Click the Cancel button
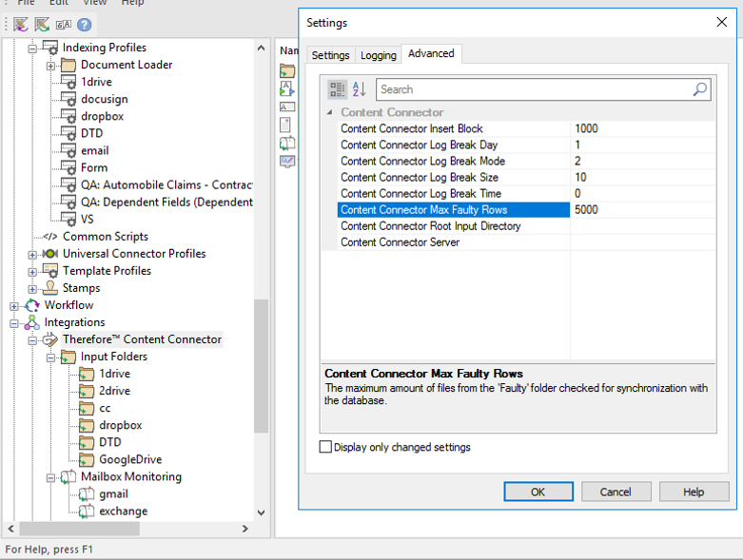The height and width of the screenshot is (560, 743). pos(615,492)
